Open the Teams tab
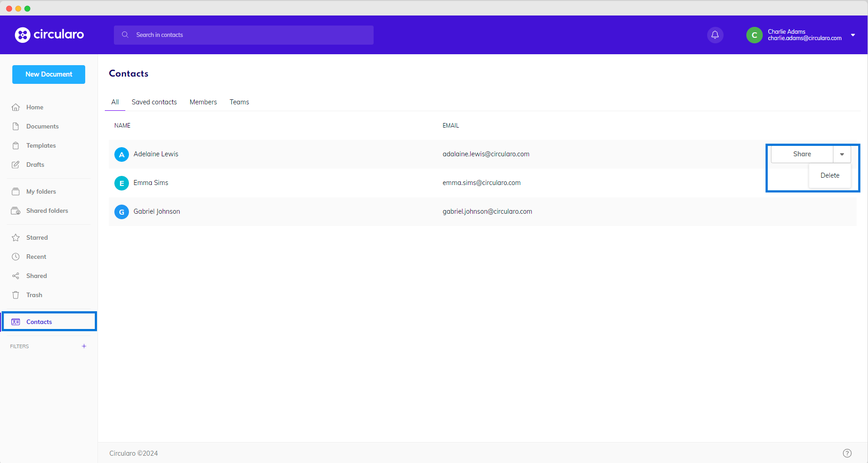This screenshot has width=868, height=463. click(x=239, y=102)
